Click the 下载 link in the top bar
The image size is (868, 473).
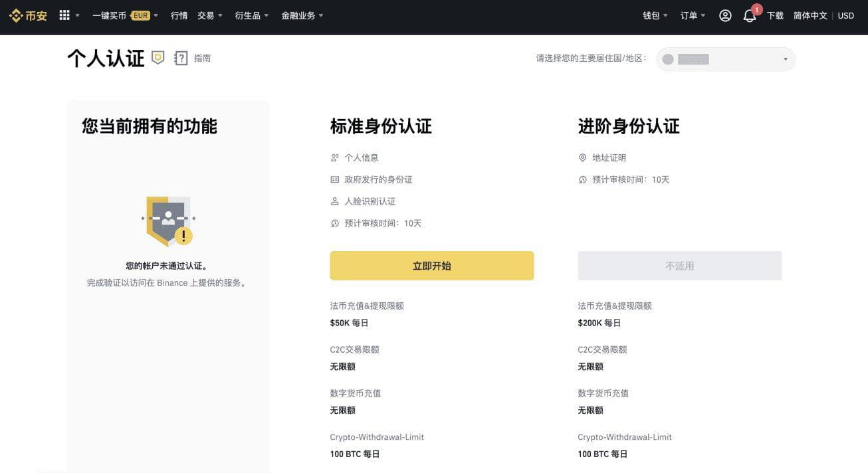(x=774, y=15)
